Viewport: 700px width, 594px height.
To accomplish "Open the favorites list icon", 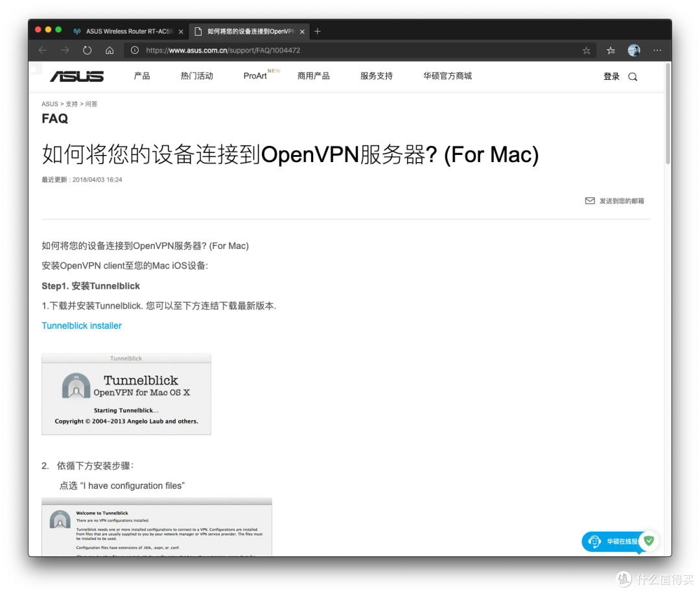I will pyautogui.click(x=611, y=51).
